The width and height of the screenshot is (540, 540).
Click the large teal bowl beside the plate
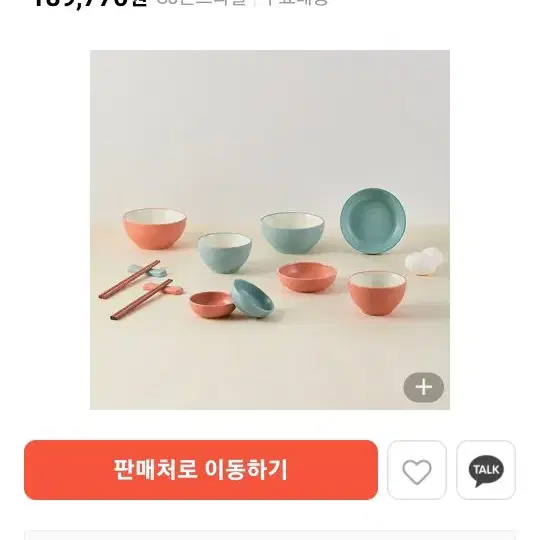point(293,233)
